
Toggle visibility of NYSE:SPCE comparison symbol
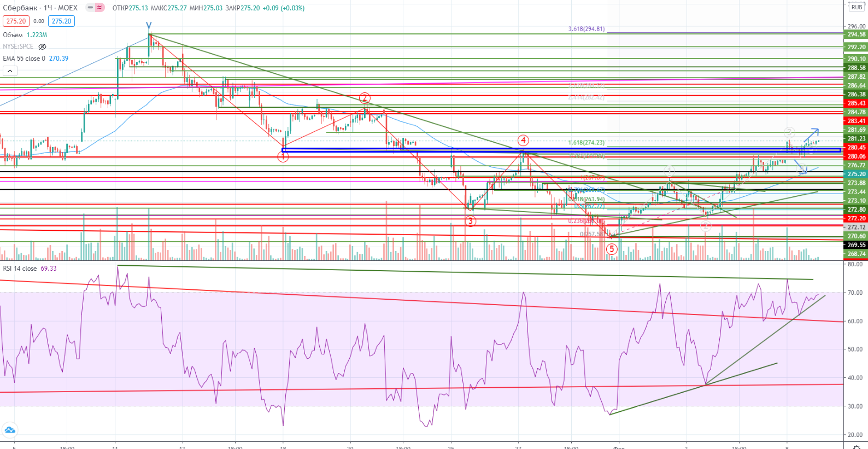(x=42, y=46)
